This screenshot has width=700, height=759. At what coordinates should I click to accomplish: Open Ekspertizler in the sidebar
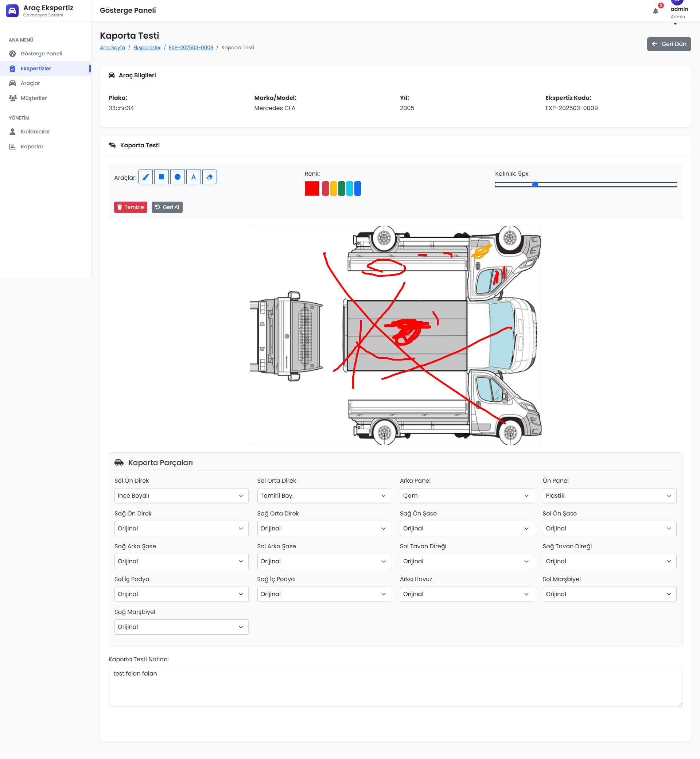(x=46, y=69)
